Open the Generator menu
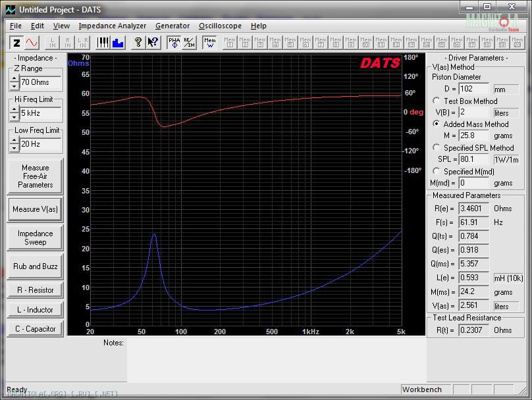Viewport: 532px width, 400px height. [173, 26]
